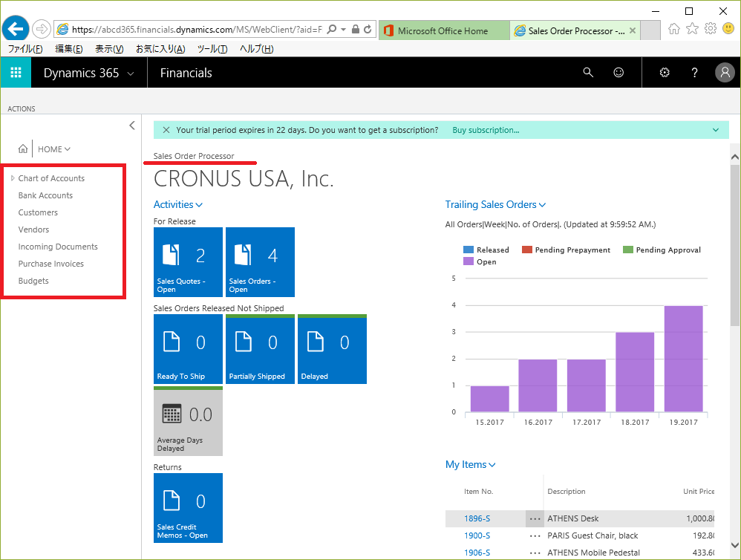Close the Sales Order Processor tab
Viewport: 741px width, 560px height.
click(x=633, y=30)
